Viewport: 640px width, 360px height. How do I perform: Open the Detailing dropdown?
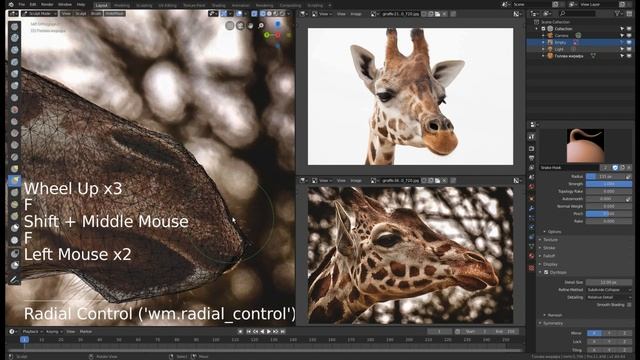(x=609, y=297)
